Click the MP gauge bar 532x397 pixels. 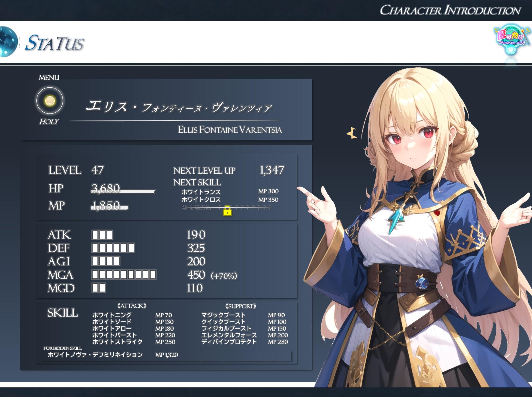click(x=110, y=208)
